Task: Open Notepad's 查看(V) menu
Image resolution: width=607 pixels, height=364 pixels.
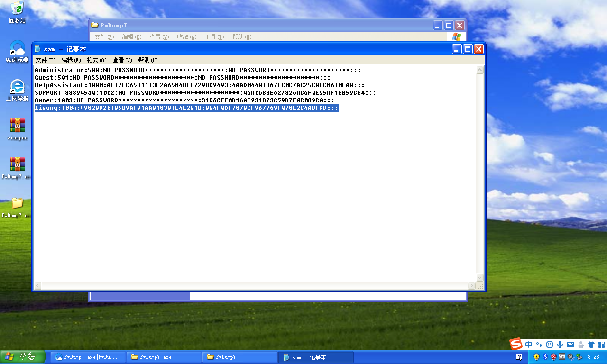Action: 122,60
